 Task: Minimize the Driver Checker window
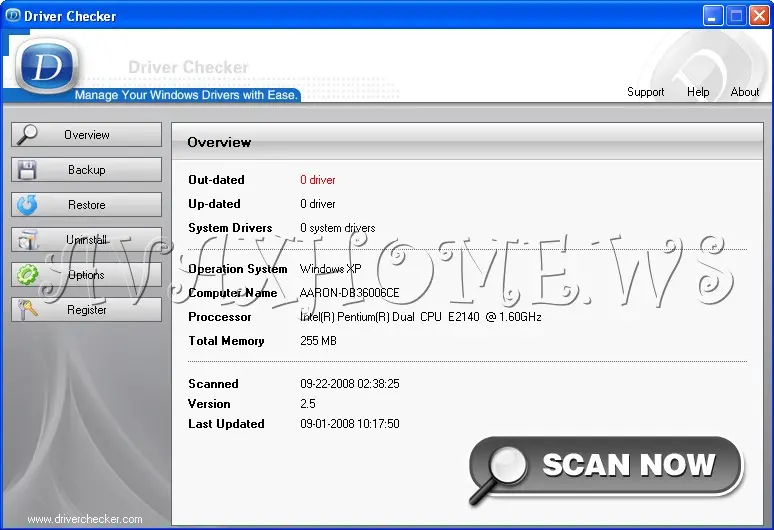pyautogui.click(x=713, y=16)
